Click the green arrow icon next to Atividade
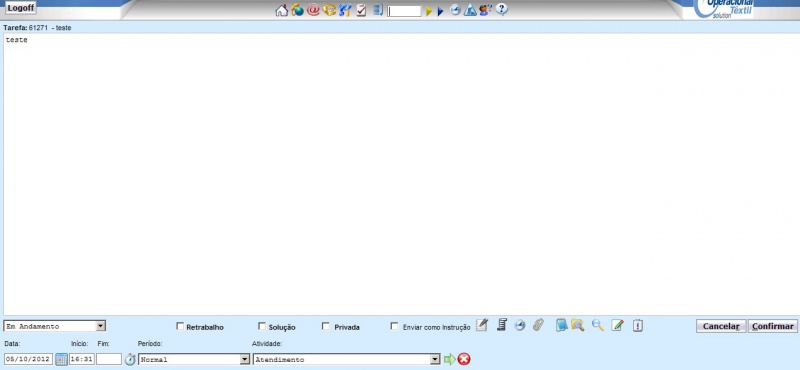The height and width of the screenshot is (370, 800). [449, 359]
